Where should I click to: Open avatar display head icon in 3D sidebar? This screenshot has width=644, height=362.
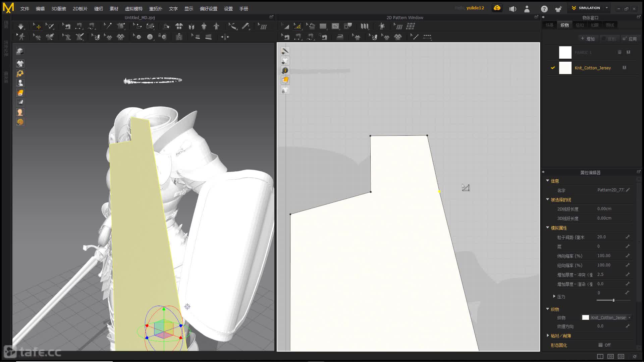(20, 112)
